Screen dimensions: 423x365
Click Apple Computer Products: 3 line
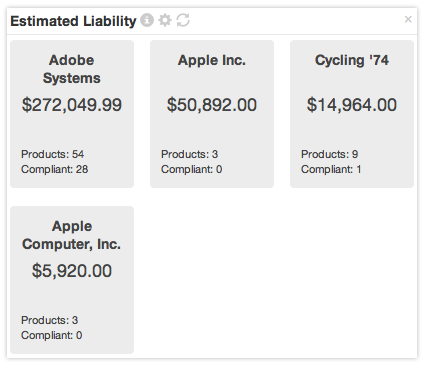(x=49, y=320)
